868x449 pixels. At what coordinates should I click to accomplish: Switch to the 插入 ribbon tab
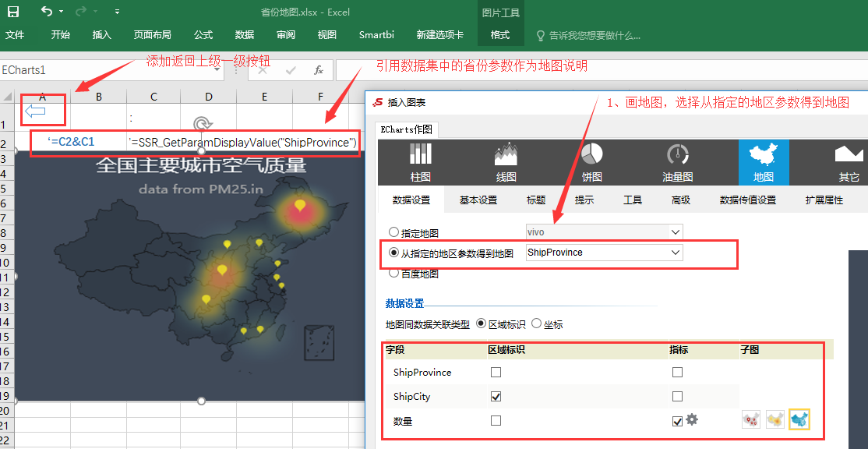(102, 35)
